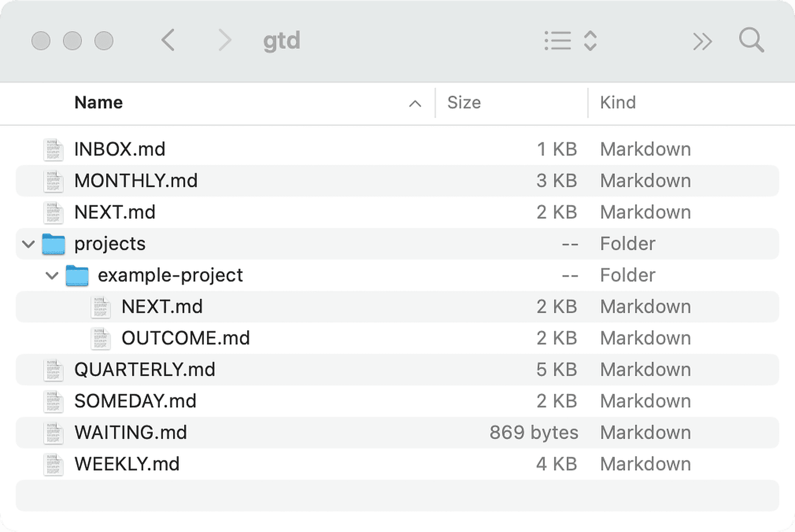
Task: Open the search icon in the toolbar
Action: click(x=752, y=40)
